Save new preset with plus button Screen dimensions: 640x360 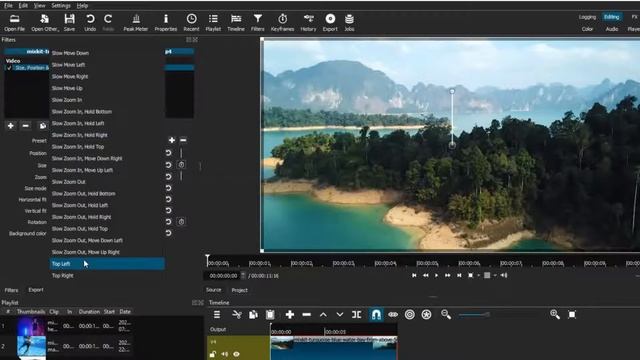click(x=172, y=140)
